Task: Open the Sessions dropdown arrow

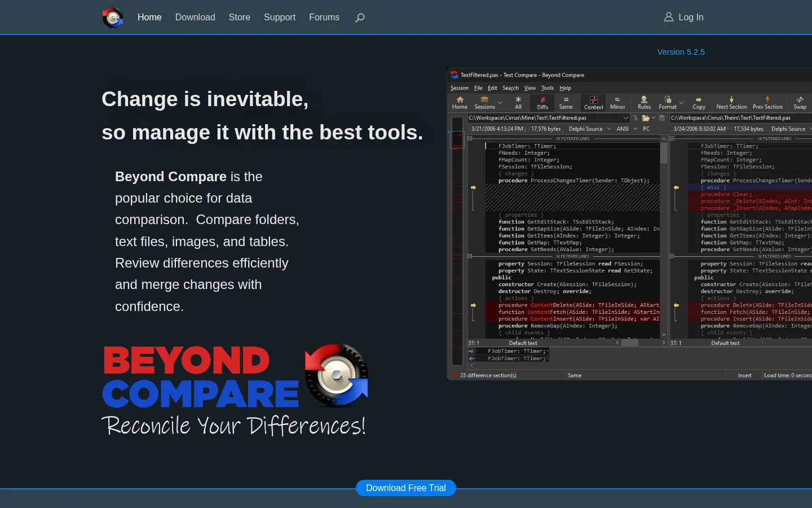Action: coord(500,103)
